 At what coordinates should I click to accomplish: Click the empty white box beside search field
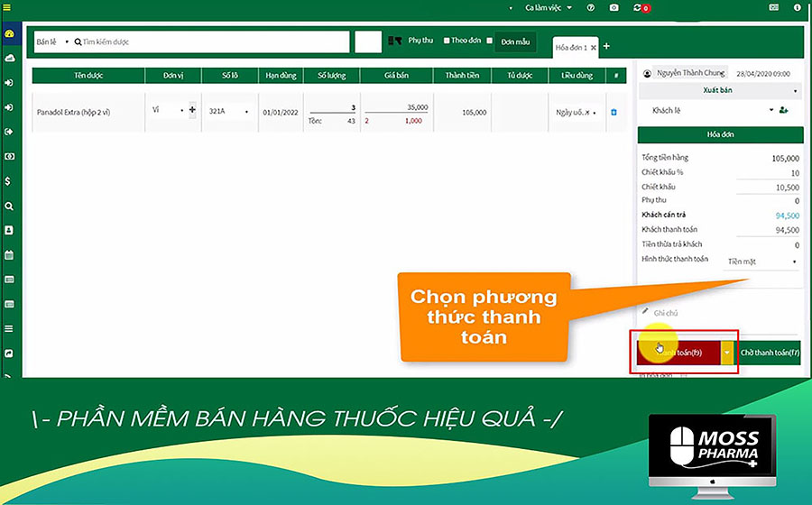coord(368,41)
